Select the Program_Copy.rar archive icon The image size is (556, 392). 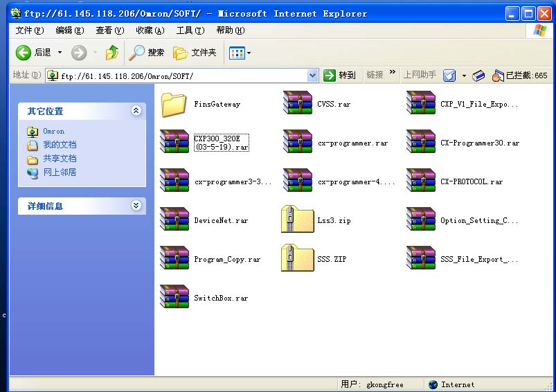click(174, 258)
